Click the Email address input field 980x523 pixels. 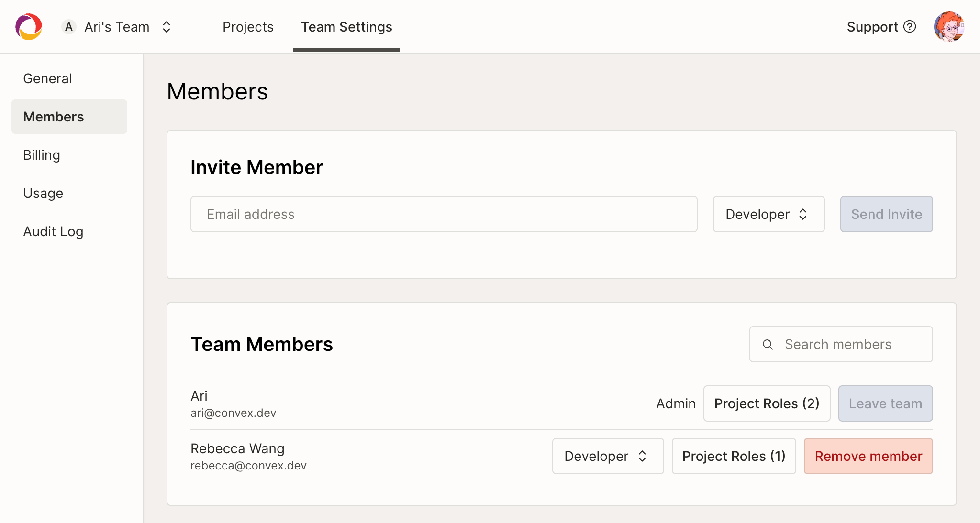444,214
